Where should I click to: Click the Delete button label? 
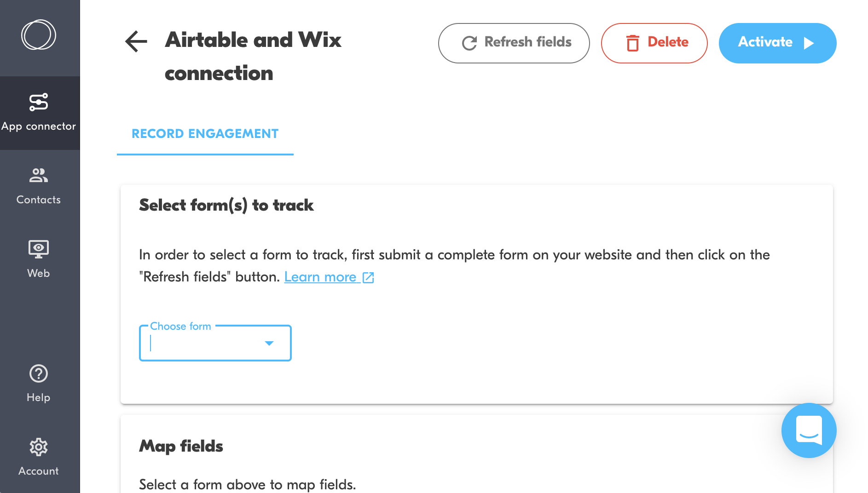click(x=668, y=42)
